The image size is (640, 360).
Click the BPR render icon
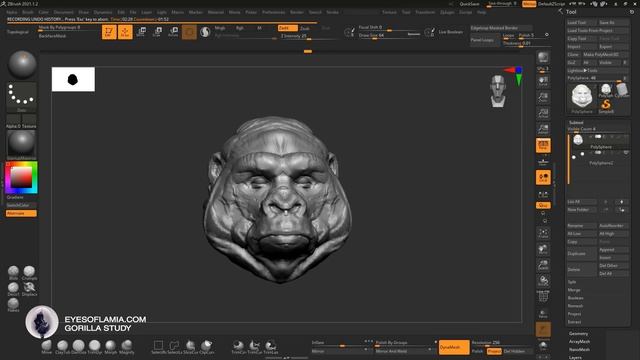tap(543, 57)
